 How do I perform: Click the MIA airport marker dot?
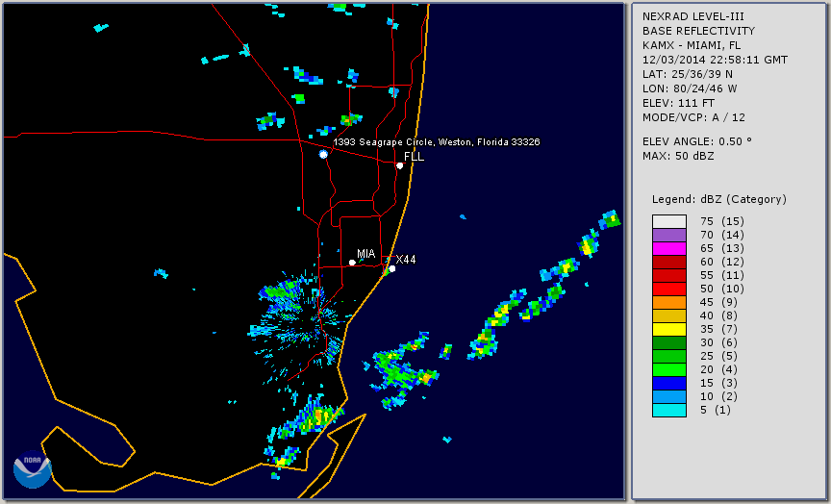[352, 263]
